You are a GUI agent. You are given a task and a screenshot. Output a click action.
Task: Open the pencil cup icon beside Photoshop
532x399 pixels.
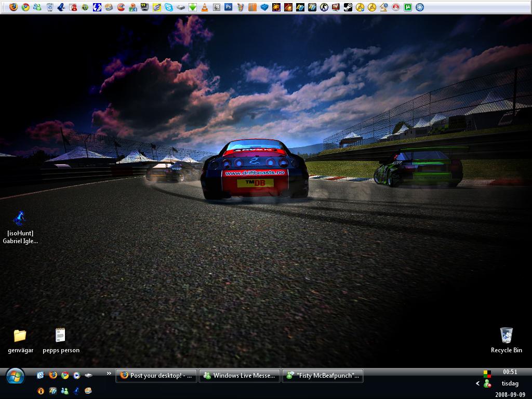point(241,7)
